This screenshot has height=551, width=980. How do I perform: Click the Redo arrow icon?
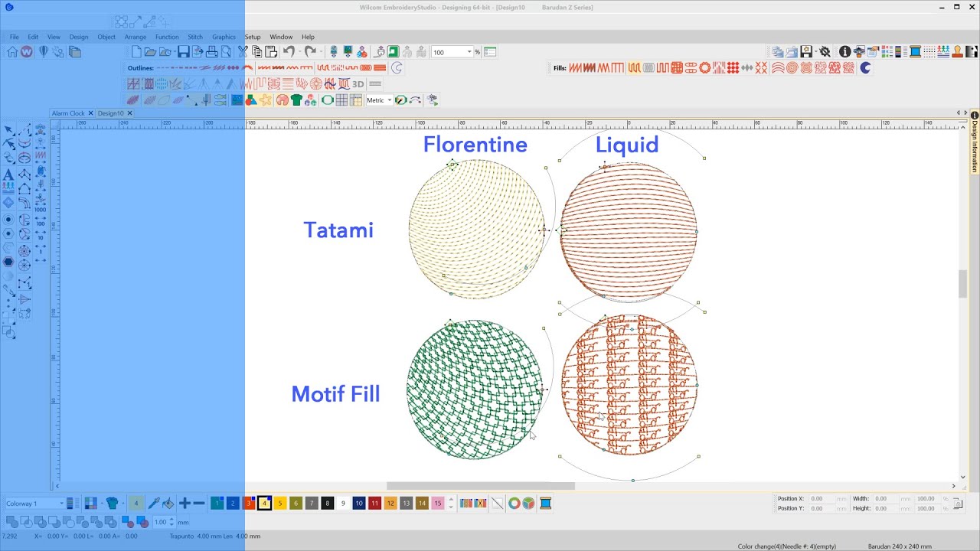310,52
